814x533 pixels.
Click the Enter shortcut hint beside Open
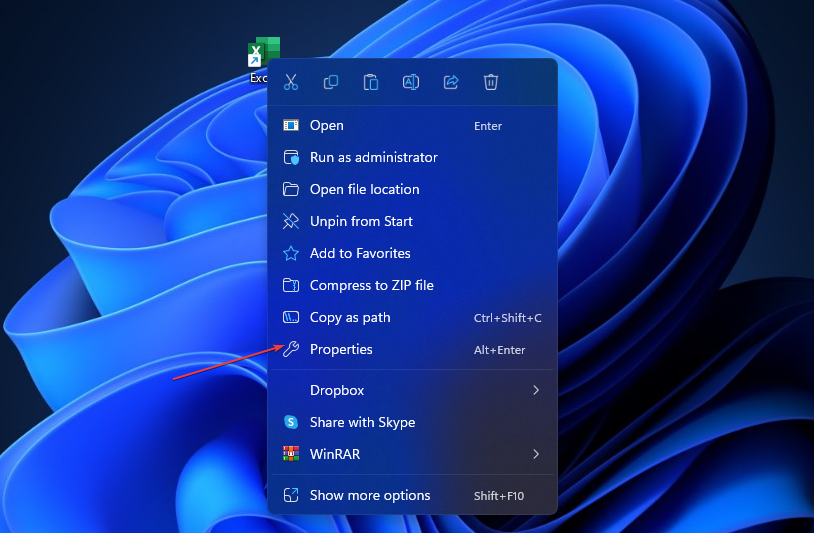pyautogui.click(x=487, y=126)
